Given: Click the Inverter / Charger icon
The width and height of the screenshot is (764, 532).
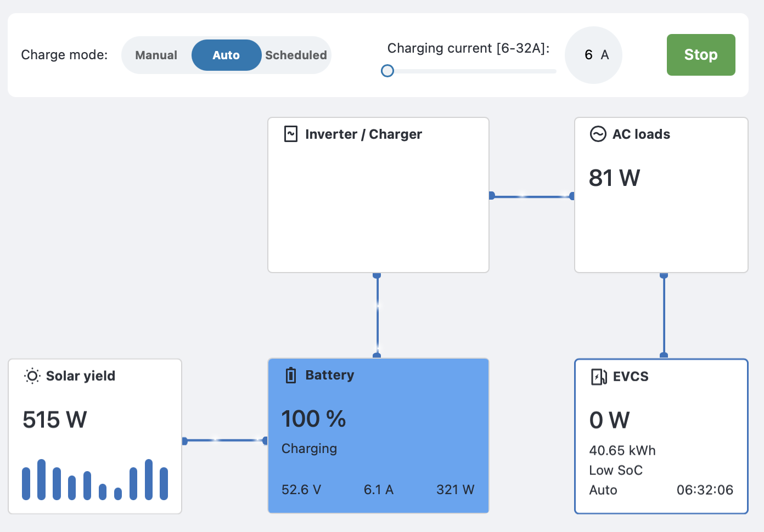Looking at the screenshot, I should pos(291,134).
